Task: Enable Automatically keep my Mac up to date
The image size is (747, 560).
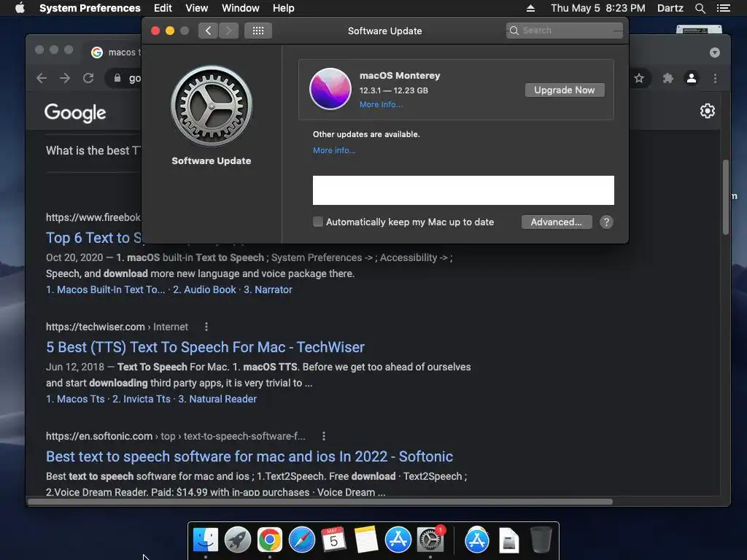Action: coord(318,222)
